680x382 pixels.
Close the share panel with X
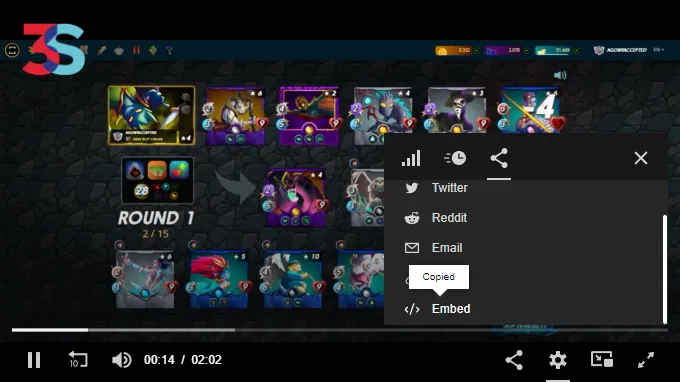(641, 158)
